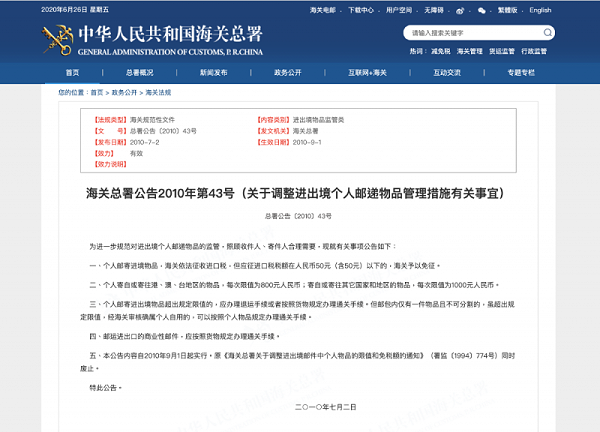600x432 pixels.
Task: Open the 总署概况 navigation tab
Action: click(x=140, y=73)
